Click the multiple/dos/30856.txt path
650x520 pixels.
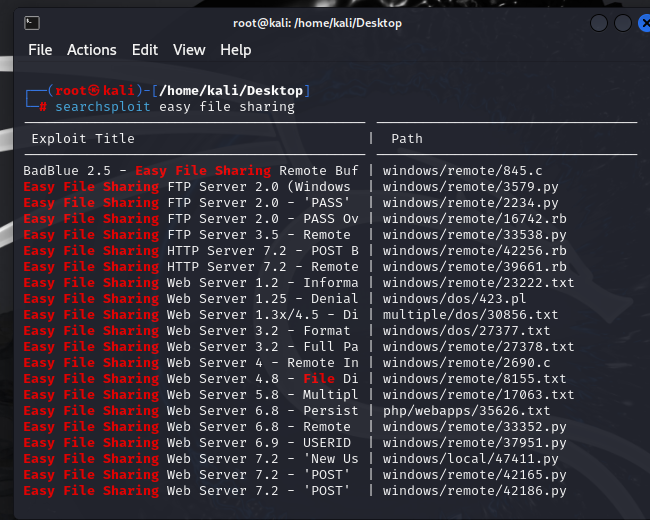[x=470, y=315]
